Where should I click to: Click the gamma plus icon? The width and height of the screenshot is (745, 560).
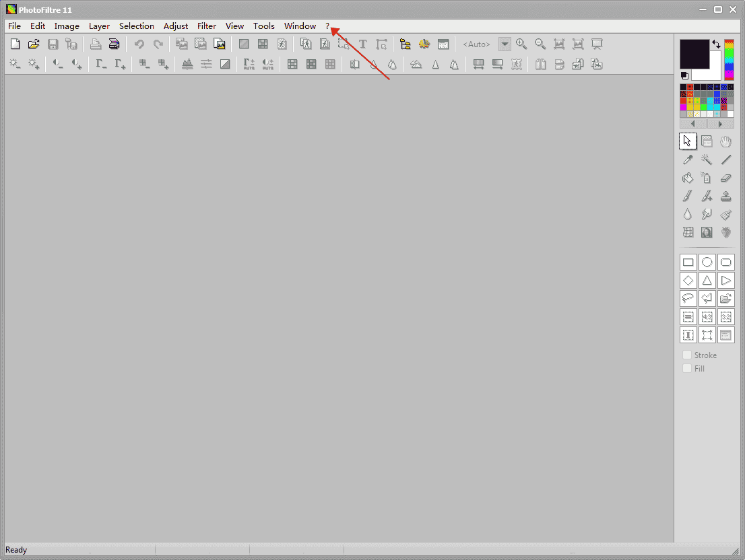click(x=120, y=64)
